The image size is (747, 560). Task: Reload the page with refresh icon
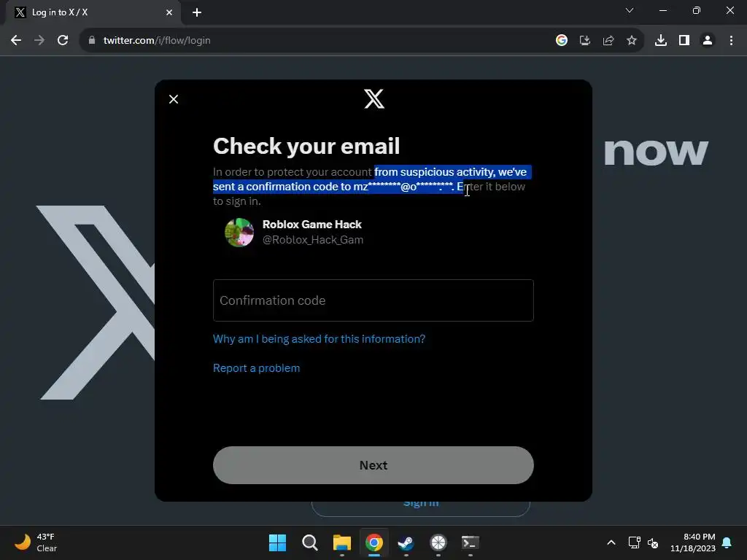point(63,41)
